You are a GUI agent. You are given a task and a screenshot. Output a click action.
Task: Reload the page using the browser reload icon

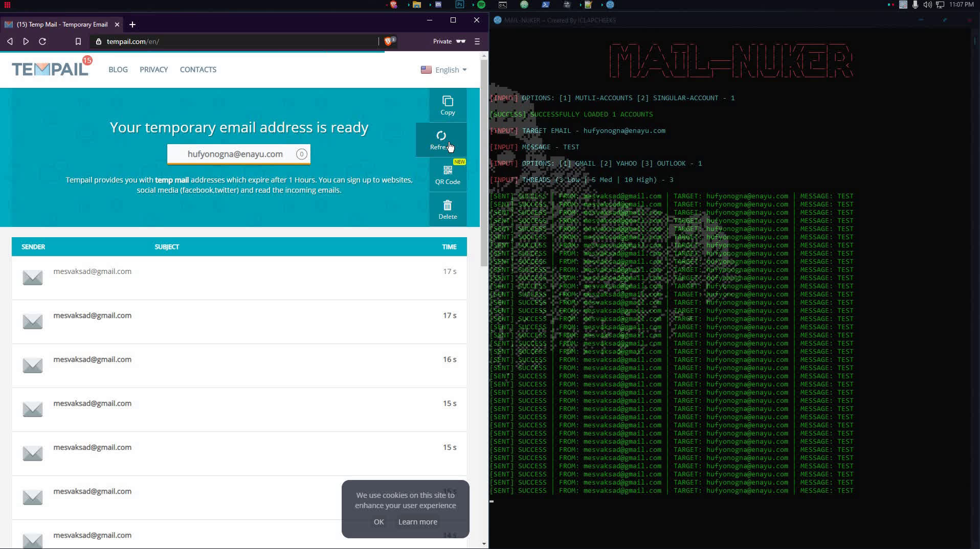(43, 41)
